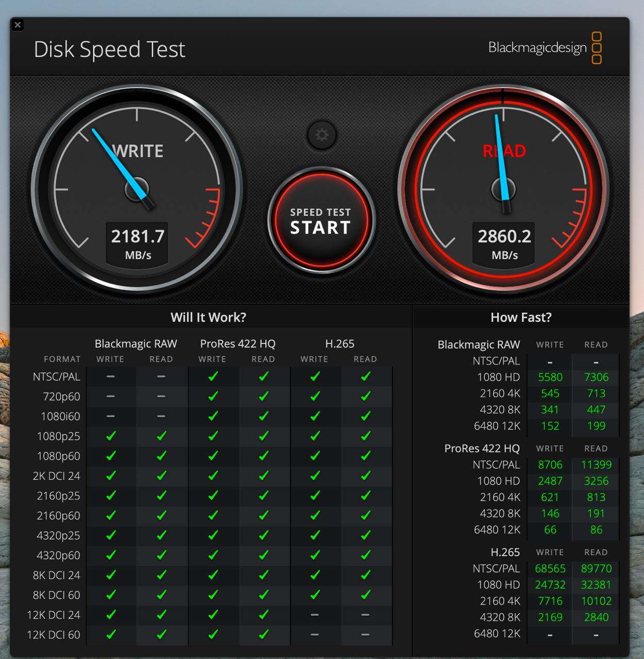Click Blackmagic RAW read checkmark for 2160p60
The height and width of the screenshot is (659, 644).
pyautogui.click(x=162, y=515)
